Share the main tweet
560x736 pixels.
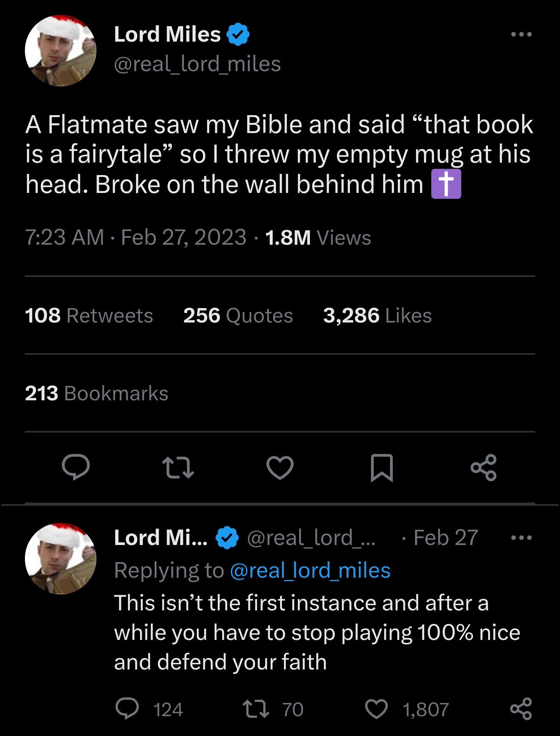[483, 467]
